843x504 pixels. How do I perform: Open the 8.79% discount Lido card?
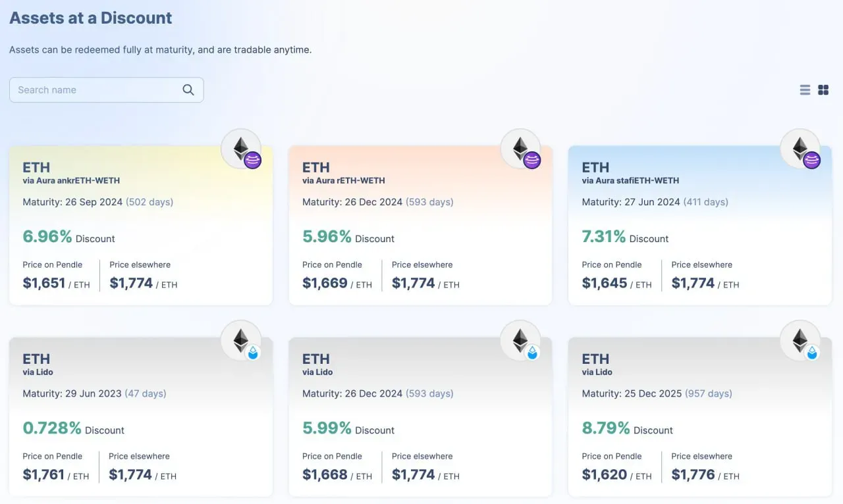[x=700, y=417]
